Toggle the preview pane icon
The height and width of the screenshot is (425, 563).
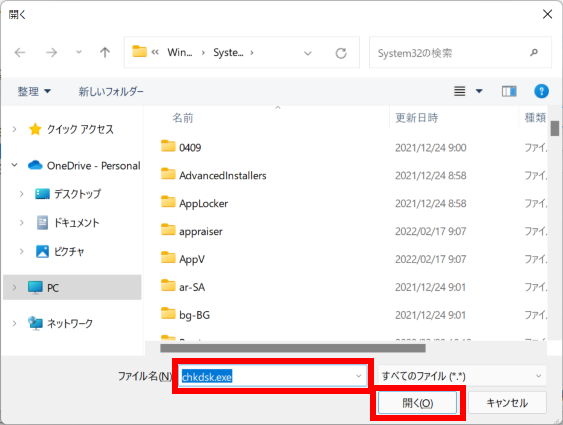tap(509, 92)
